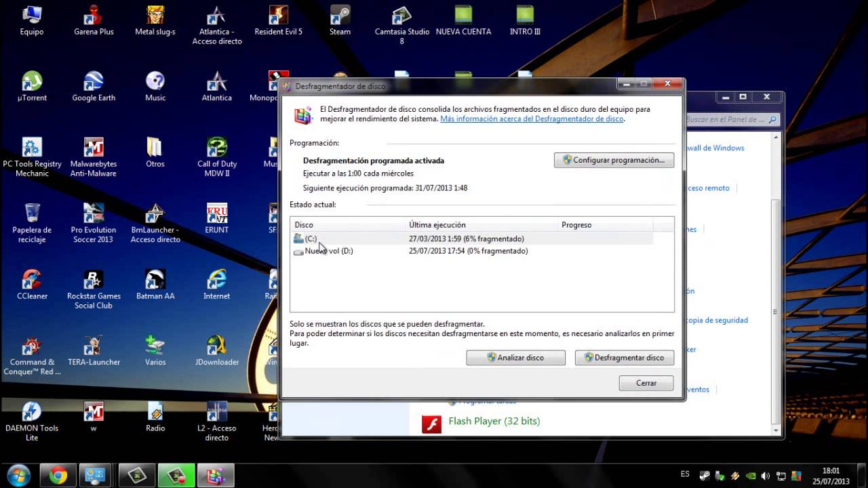Screen dimensions: 868x488
Task: Select the Metal slug-s desktop icon
Action: [x=155, y=20]
